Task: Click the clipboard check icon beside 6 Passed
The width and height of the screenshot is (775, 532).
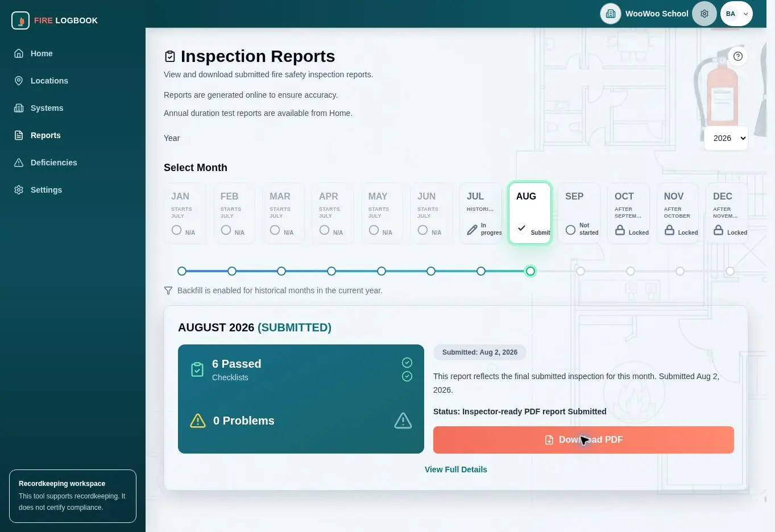Action: (197, 369)
